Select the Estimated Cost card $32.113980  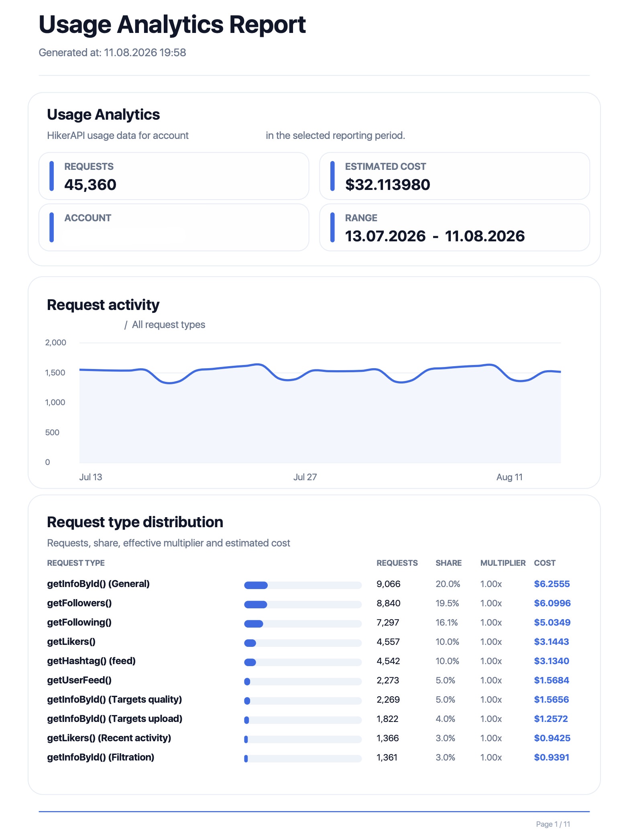tap(454, 176)
